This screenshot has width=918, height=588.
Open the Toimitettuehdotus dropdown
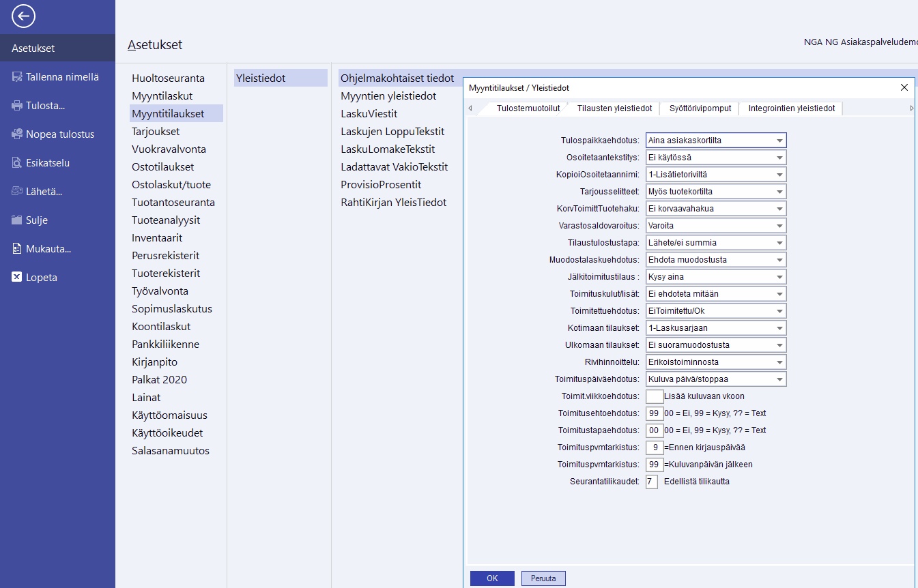(716, 311)
